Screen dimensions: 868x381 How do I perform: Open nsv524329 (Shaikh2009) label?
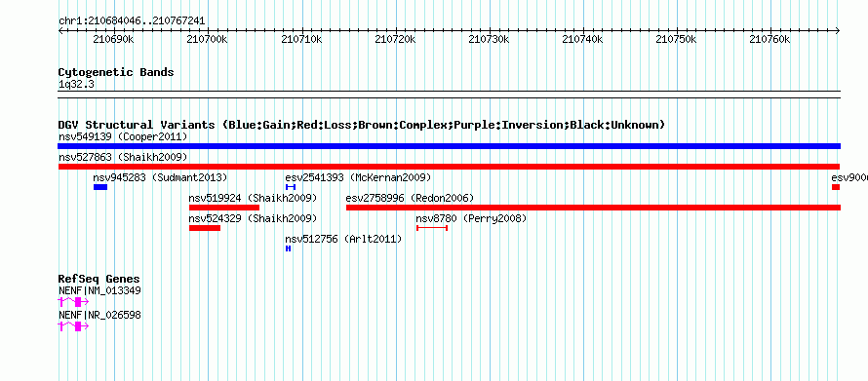[253, 218]
